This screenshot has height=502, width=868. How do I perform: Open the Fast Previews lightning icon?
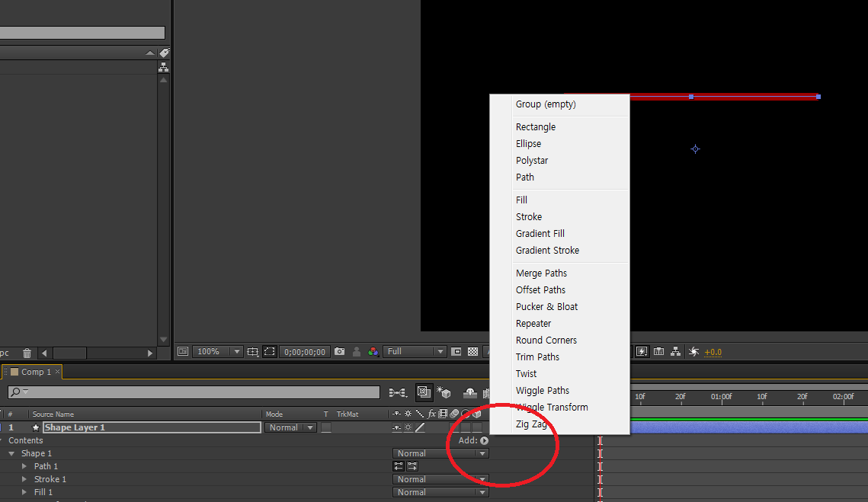coord(642,351)
